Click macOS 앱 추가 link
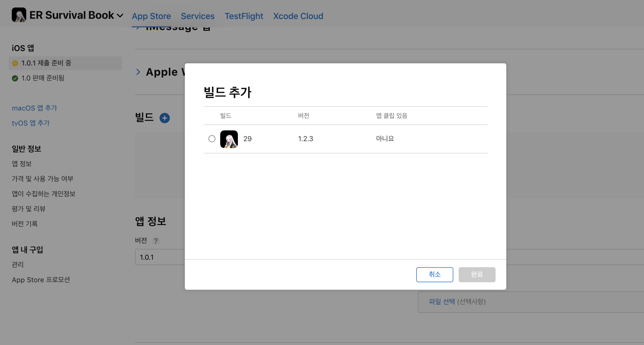 (34, 108)
